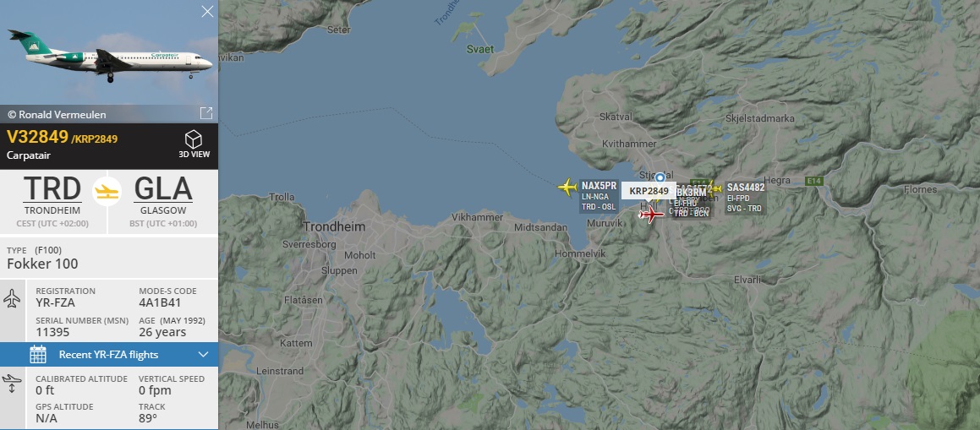Viewport: 980px width, 430px height.
Task: Click the aircraft silhouette info icon
Action: [12, 298]
